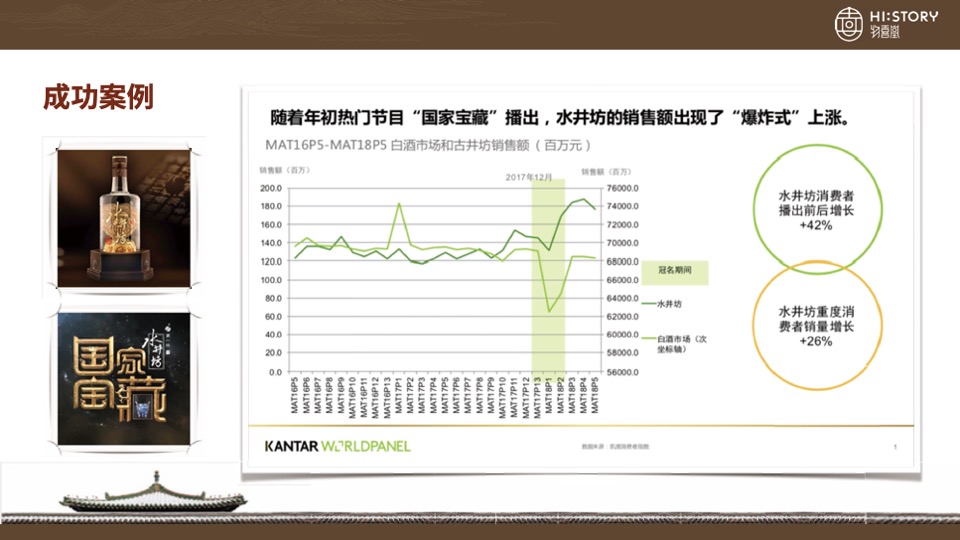The height and width of the screenshot is (540, 960).
Task: Click the 2017年12月 chart label
Action: [528, 177]
